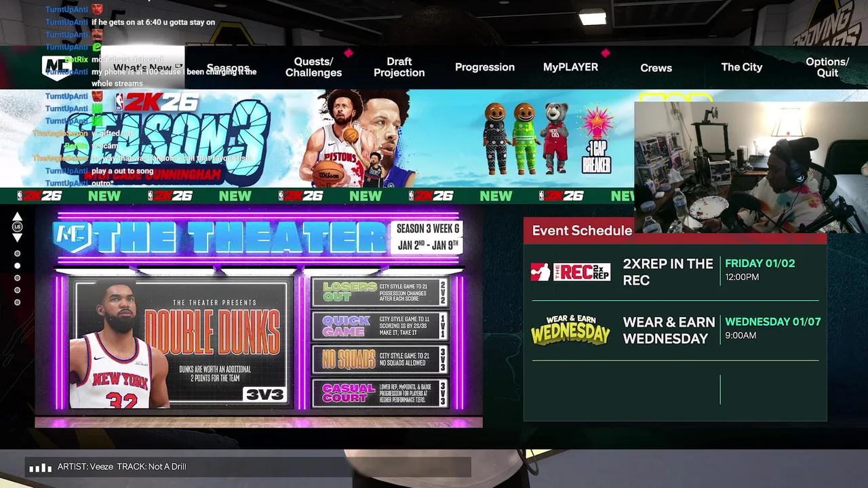Select the Casual Court game mode
The image size is (868, 488).
(x=380, y=393)
